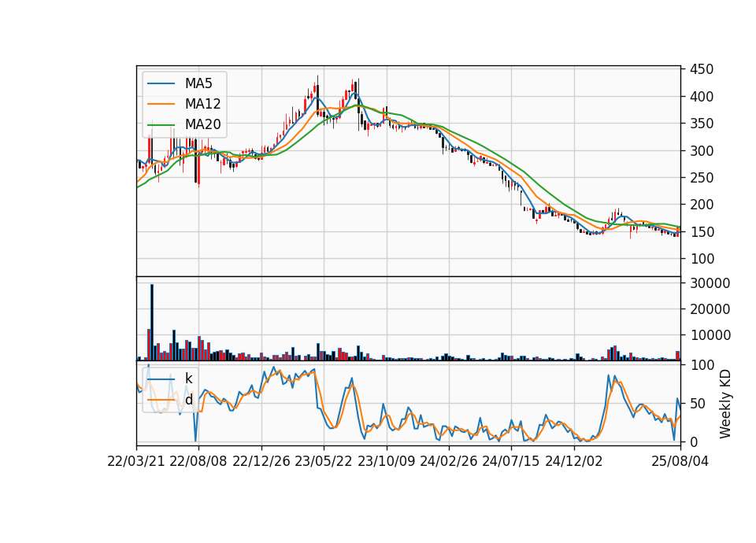Click the 20000 volume axis label
The width and height of the screenshot is (756, 543).
[x=710, y=309]
